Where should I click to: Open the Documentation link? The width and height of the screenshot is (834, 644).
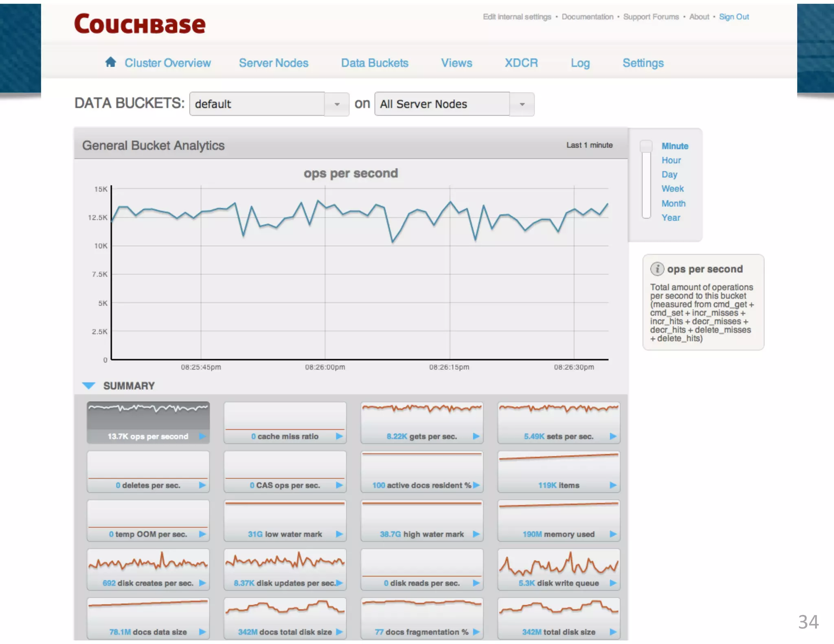[587, 17]
